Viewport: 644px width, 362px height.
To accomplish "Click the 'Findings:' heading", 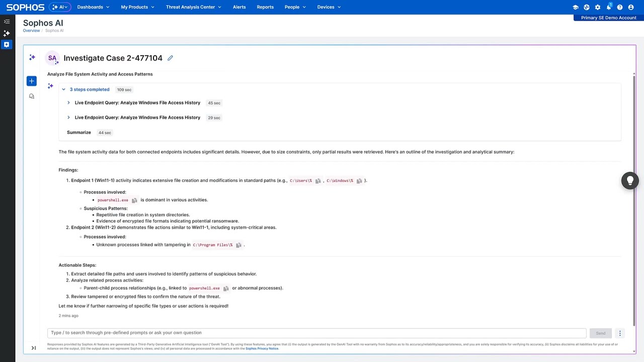I will [68, 170].
